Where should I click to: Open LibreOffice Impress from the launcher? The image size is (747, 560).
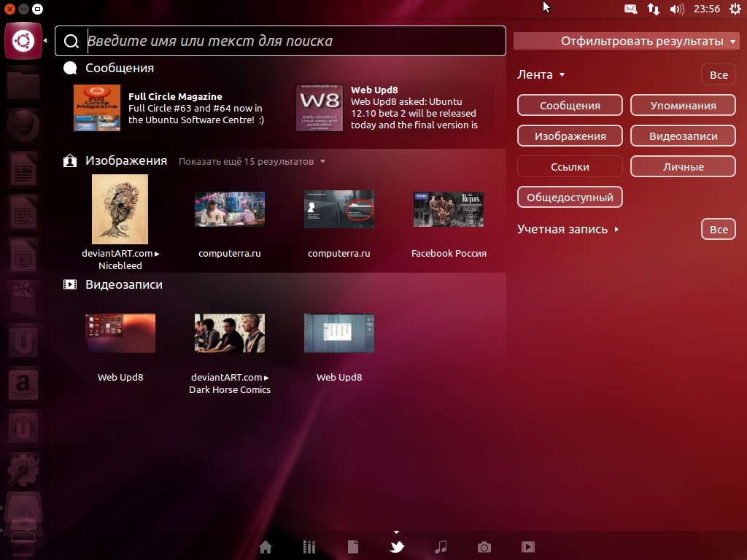(23, 256)
